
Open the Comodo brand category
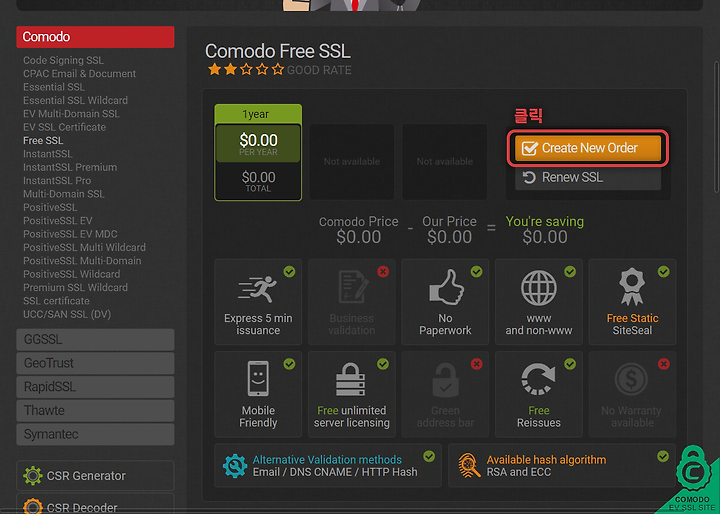95,37
